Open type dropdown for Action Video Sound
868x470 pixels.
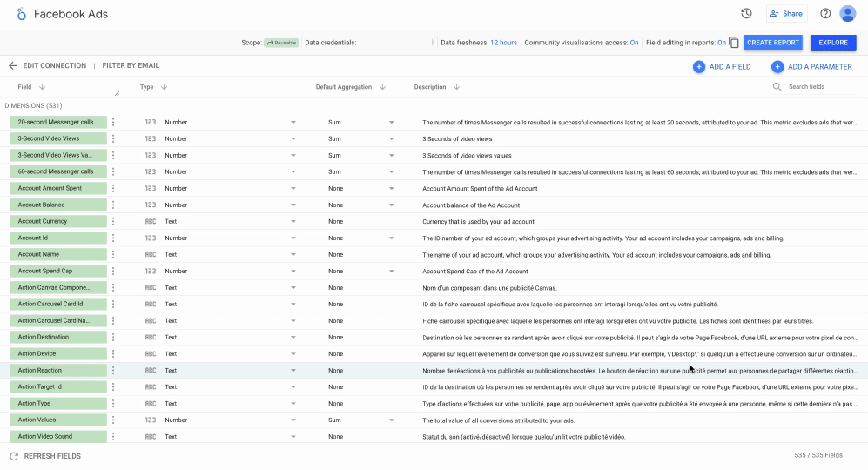click(293, 437)
